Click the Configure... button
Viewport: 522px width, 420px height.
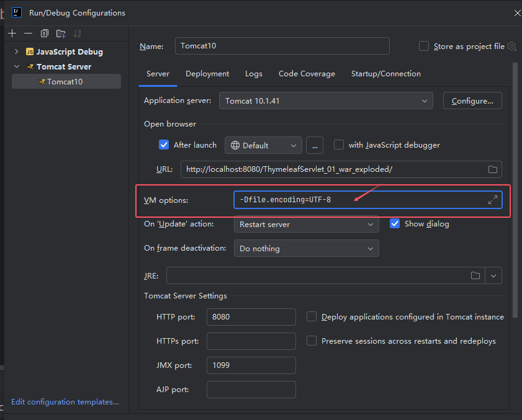[x=472, y=101]
